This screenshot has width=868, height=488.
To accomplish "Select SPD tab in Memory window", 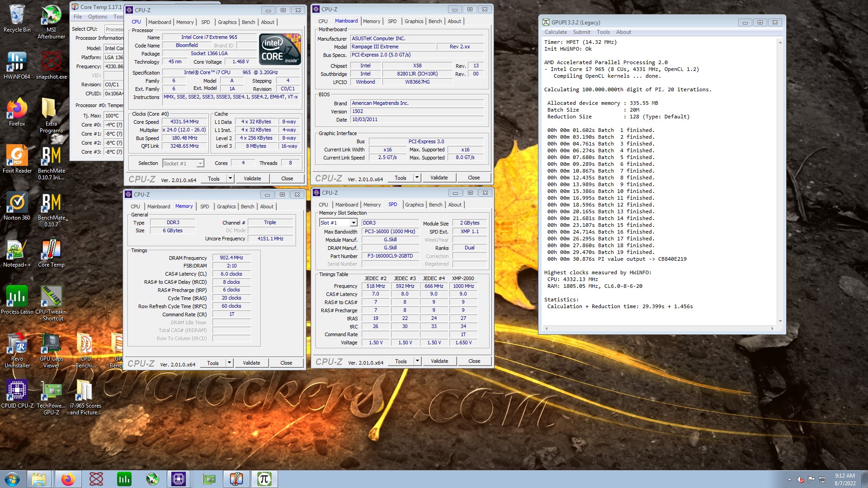I will coord(205,206).
